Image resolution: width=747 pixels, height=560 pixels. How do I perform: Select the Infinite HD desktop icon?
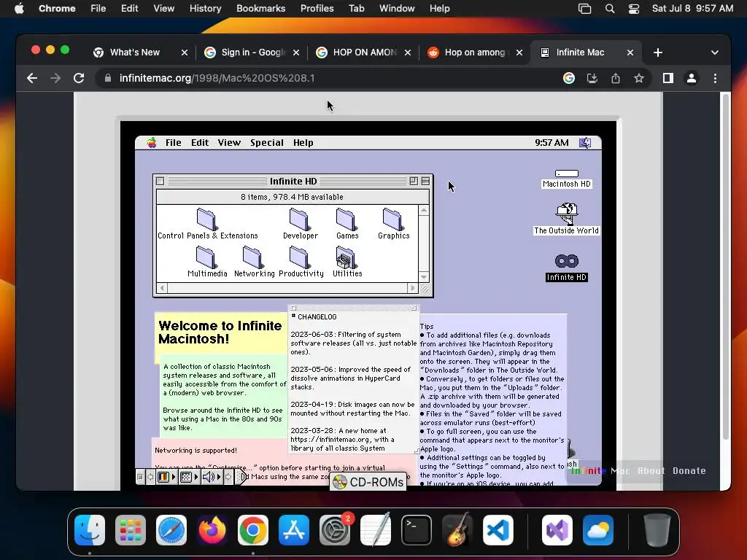(566, 268)
